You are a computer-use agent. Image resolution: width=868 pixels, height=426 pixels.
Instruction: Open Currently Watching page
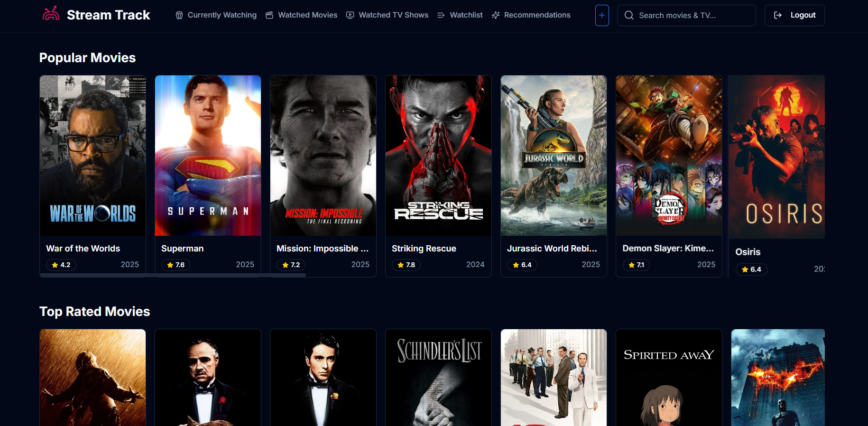(216, 15)
